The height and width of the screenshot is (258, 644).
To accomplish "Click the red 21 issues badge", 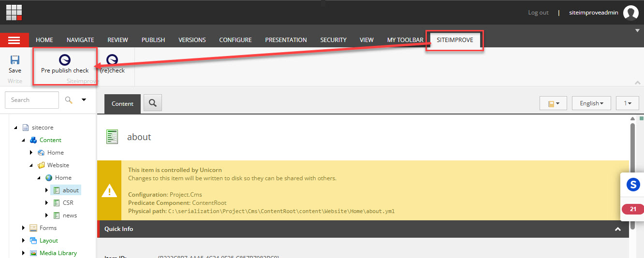I will click(633, 209).
